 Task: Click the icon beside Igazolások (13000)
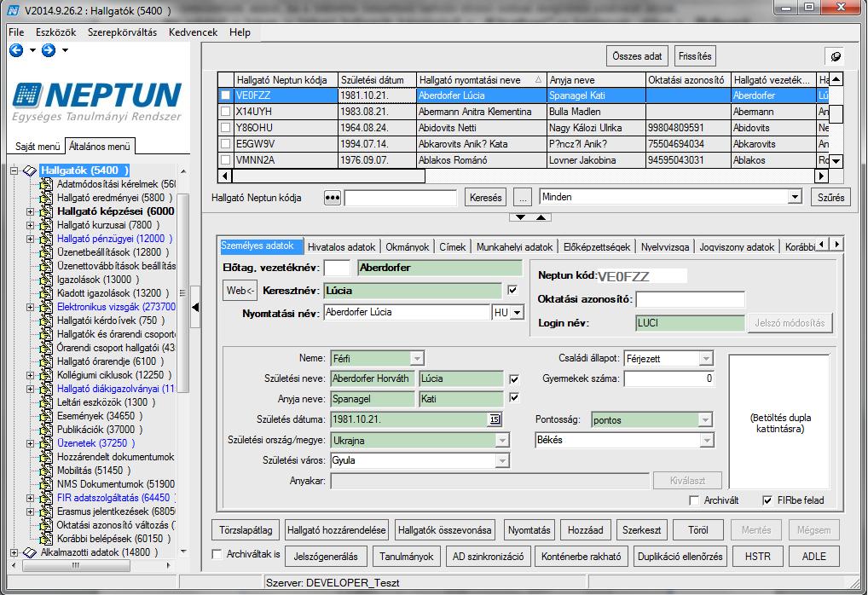[46, 280]
